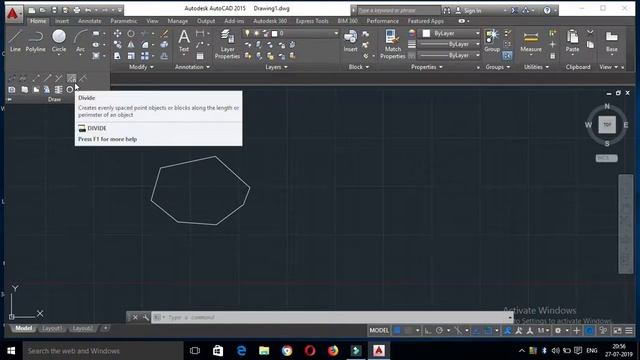Select the Circle tool
640x360 pixels.
(59, 41)
